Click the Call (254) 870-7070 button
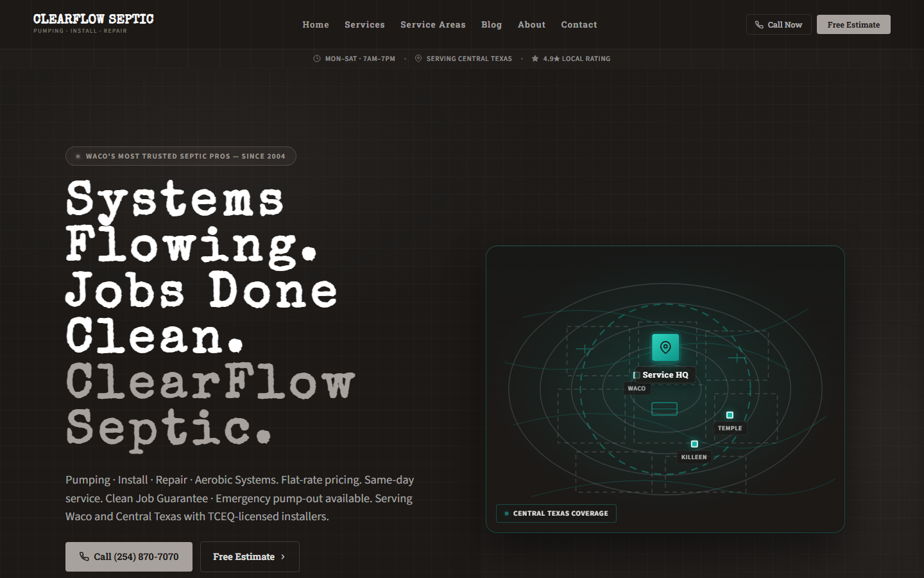This screenshot has height=578, width=924. [x=129, y=557]
